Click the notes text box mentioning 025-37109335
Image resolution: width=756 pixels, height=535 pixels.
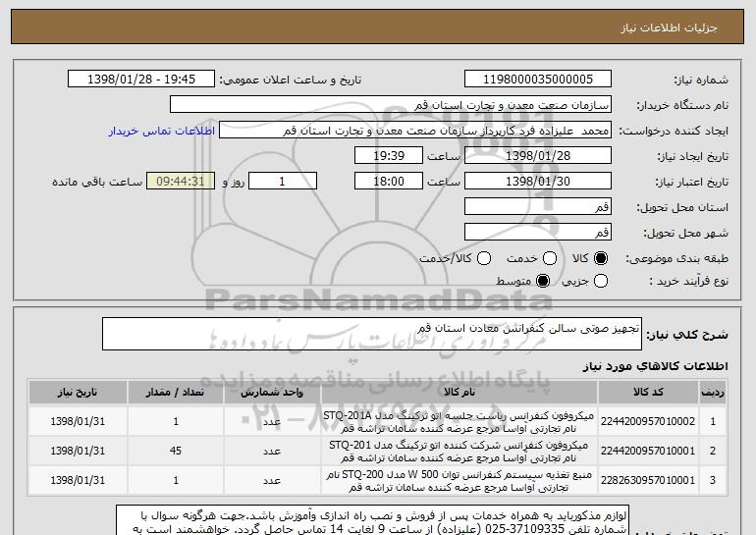372,520
